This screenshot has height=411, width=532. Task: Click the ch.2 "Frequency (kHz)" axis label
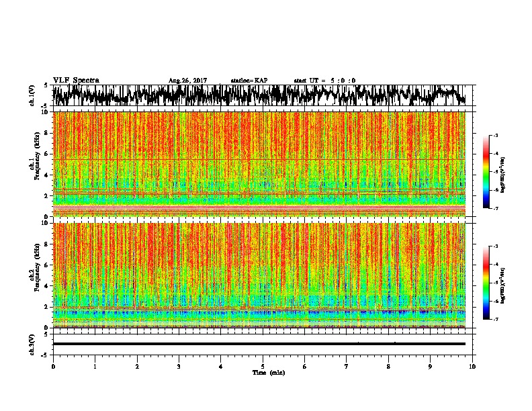click(x=37, y=267)
